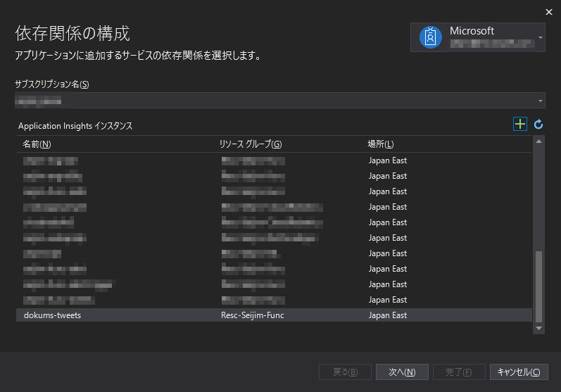Click Japan East in the dokums-tweets row

tap(388, 315)
